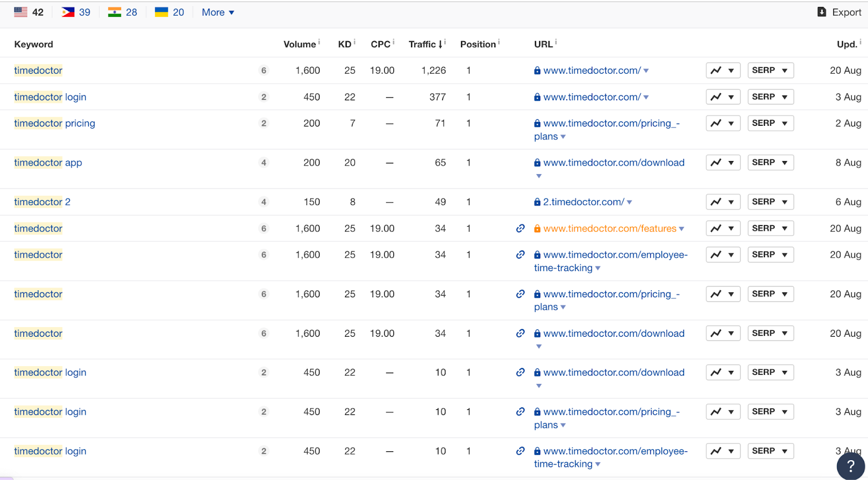Open orange www.timedoctor.com/features URL link
The height and width of the screenshot is (480, 868).
610,228
